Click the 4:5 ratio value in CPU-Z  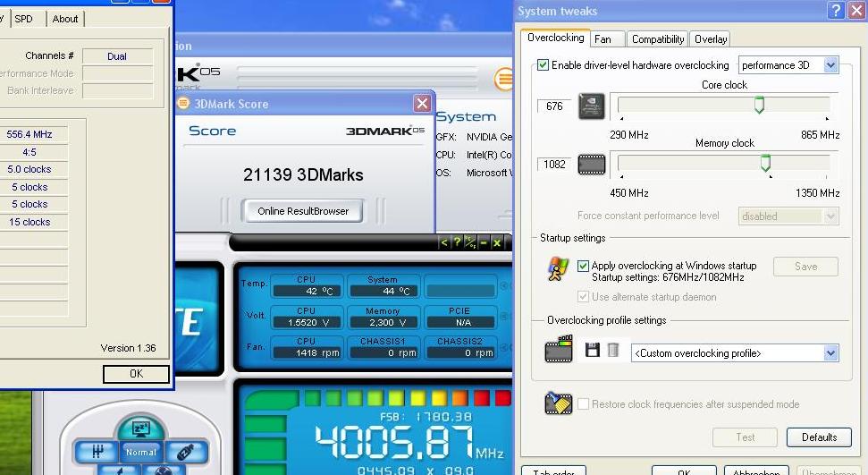click(x=29, y=152)
